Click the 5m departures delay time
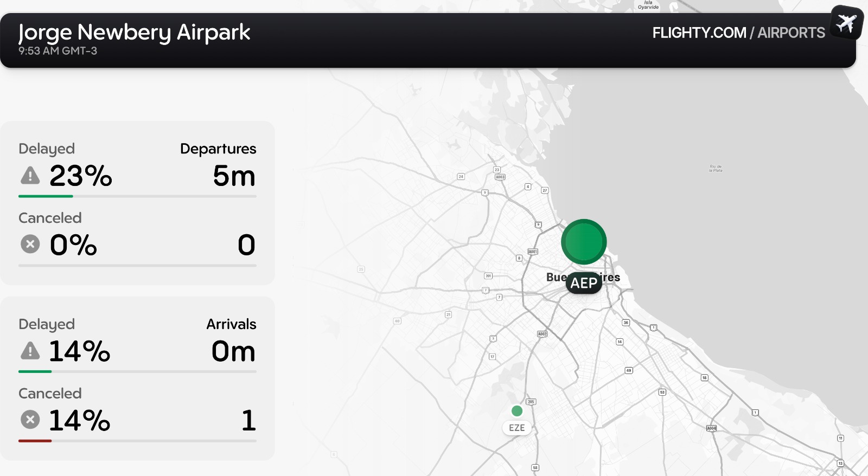Viewport: 868px width, 476px height. [x=234, y=176]
